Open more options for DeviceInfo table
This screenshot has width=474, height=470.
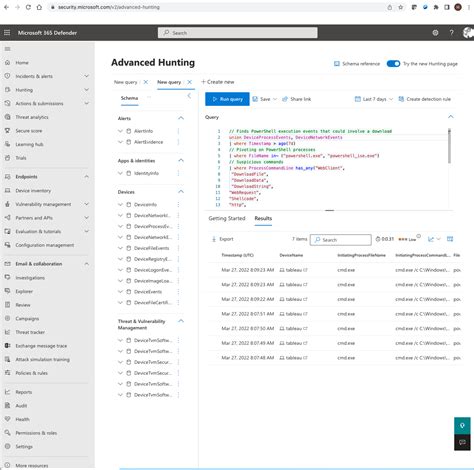[178, 205]
